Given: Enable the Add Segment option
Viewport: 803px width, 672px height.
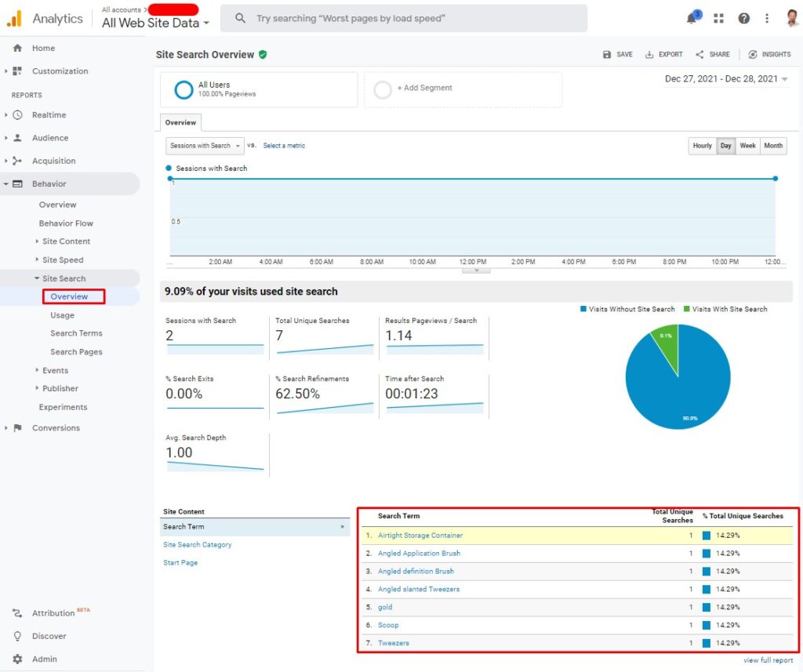Looking at the screenshot, I should 382,89.
